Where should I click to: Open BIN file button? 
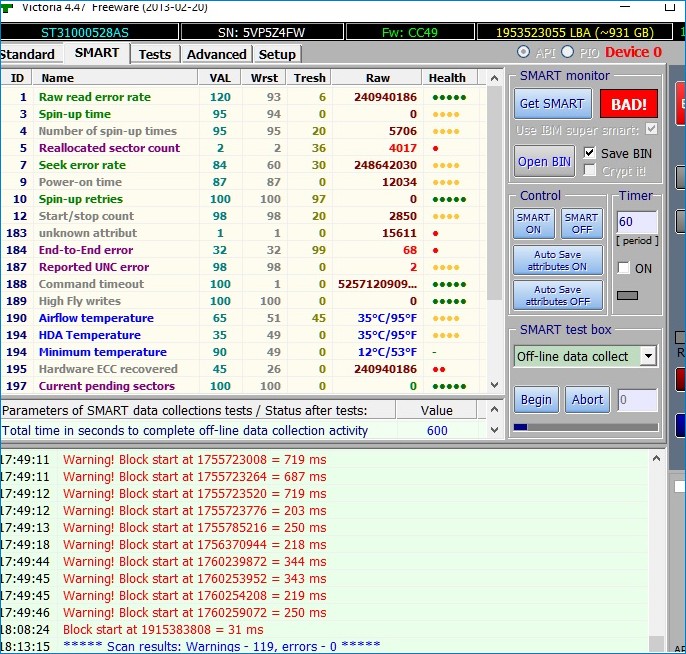[545, 161]
